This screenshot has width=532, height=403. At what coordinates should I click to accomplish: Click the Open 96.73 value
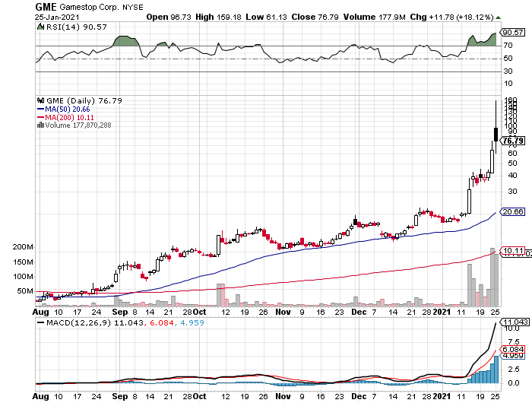pyautogui.click(x=169, y=17)
